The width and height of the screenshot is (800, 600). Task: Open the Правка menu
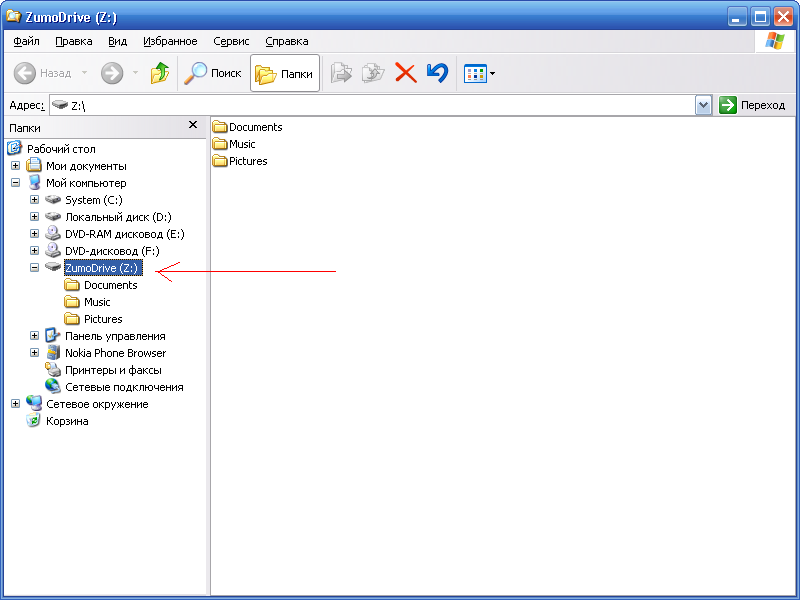[73, 41]
